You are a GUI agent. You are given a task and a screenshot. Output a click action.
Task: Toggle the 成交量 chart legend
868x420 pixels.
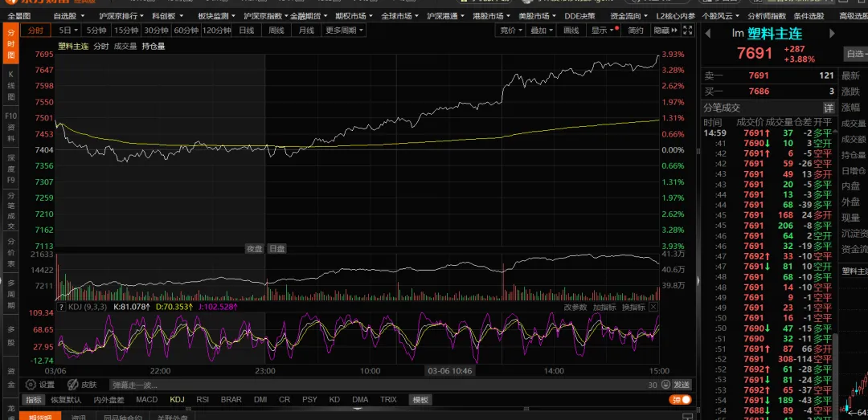125,47
